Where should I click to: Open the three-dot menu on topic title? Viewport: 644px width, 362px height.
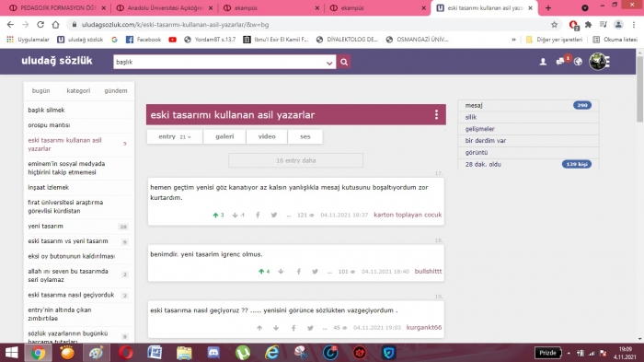click(436, 114)
